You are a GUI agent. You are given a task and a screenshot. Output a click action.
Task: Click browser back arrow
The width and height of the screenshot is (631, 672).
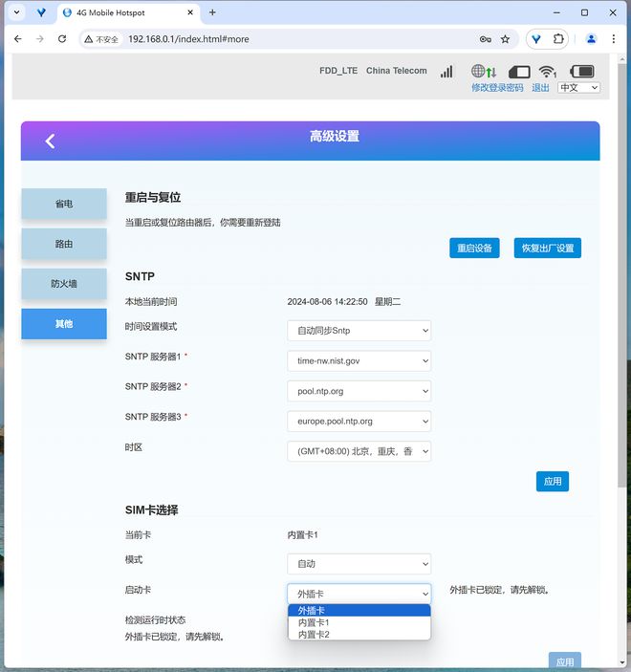pos(17,39)
